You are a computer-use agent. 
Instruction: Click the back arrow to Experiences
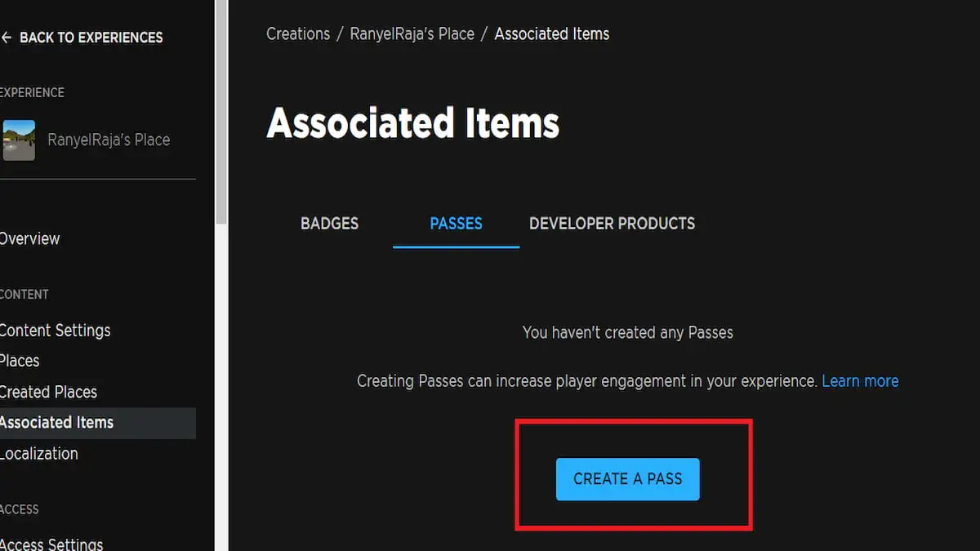point(7,37)
